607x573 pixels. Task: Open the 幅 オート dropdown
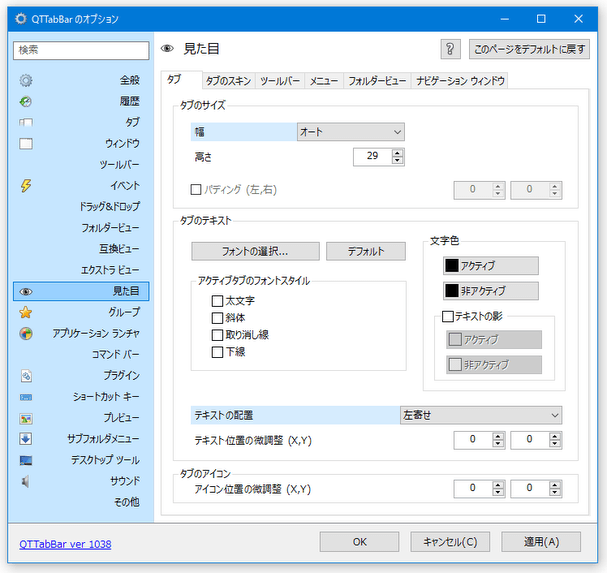pos(351,132)
